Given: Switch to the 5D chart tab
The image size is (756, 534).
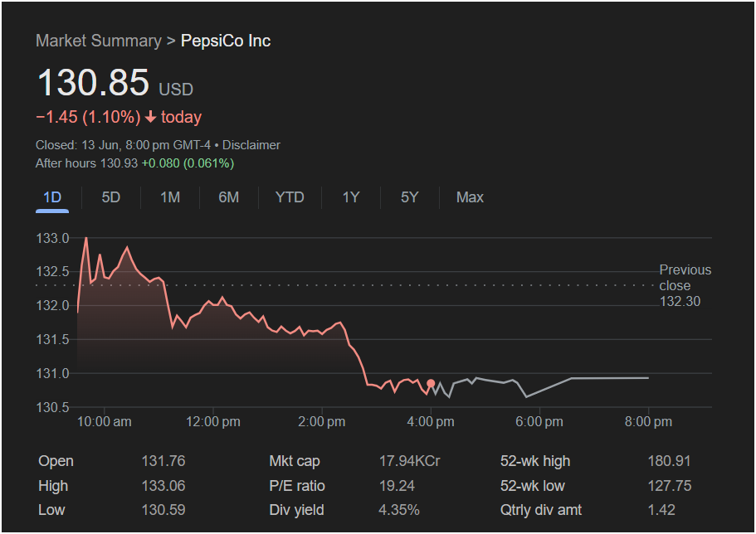Looking at the screenshot, I should coord(111,197).
